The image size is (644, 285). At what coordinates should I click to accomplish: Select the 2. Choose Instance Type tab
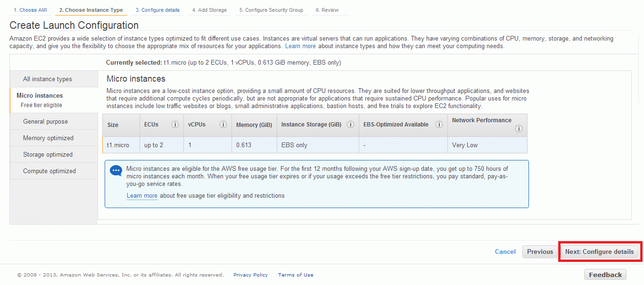tap(91, 10)
